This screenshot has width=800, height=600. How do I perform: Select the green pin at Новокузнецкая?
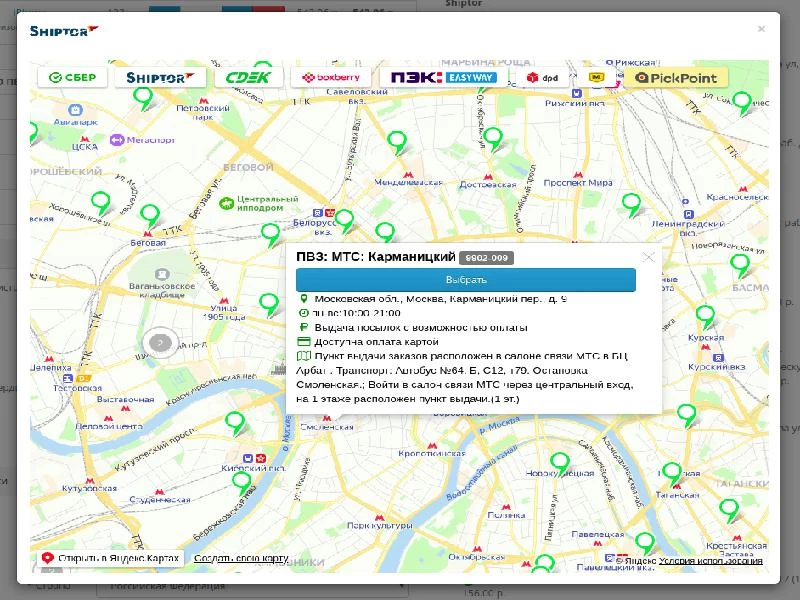click(x=560, y=464)
